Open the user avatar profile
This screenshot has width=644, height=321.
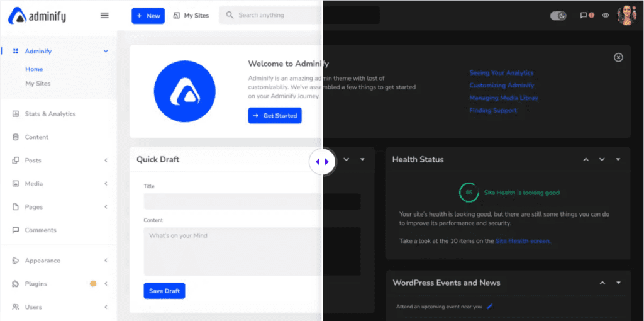click(627, 15)
